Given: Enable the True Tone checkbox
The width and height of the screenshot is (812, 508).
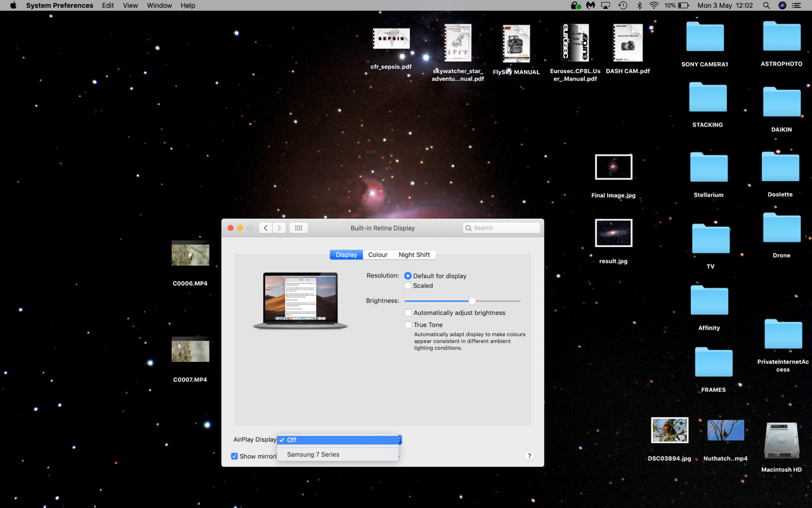Looking at the screenshot, I should [x=409, y=324].
